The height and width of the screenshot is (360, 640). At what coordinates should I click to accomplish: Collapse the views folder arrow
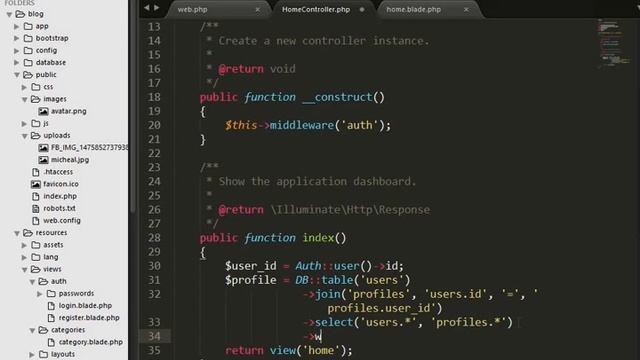click(24, 270)
